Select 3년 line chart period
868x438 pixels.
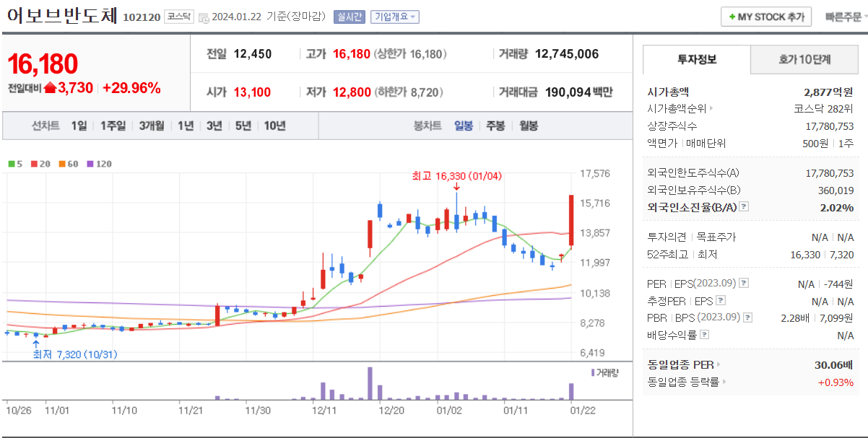[214, 126]
